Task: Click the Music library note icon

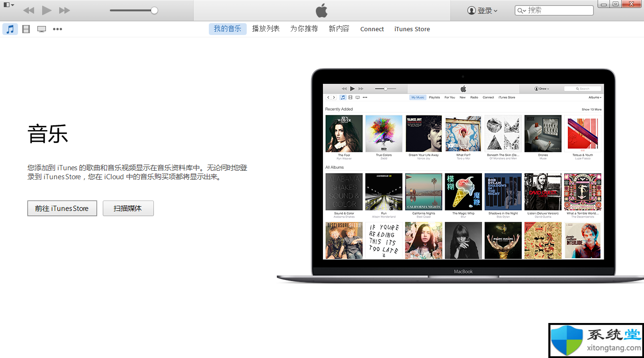Action: click(x=10, y=29)
